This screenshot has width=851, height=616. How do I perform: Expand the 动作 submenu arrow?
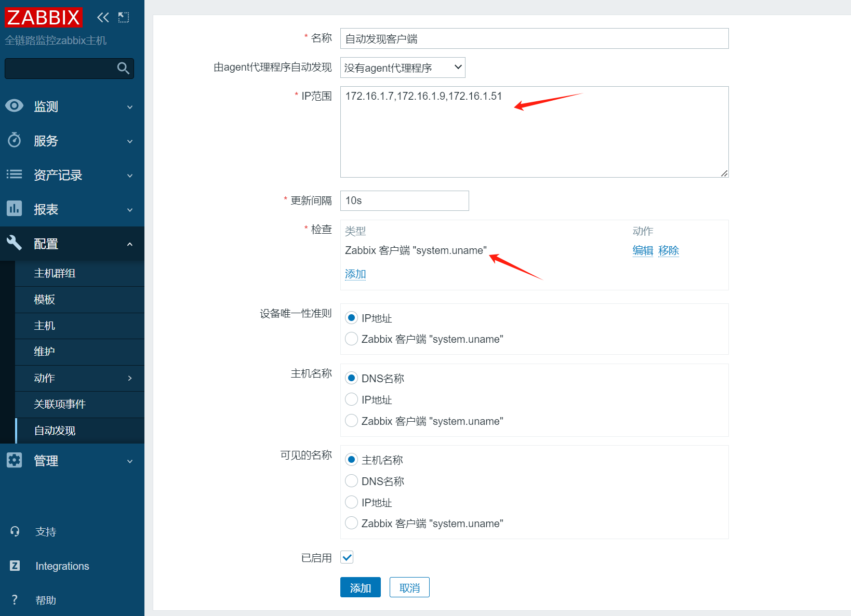pos(130,378)
